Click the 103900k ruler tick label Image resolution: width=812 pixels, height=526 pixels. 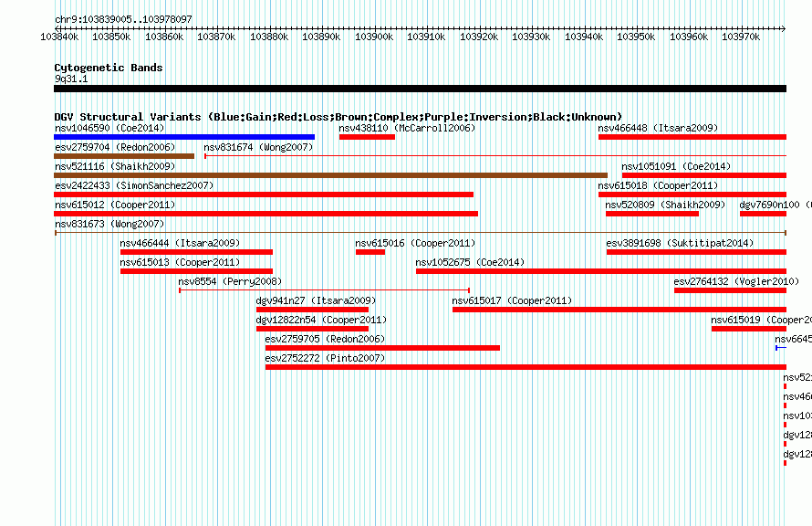[x=374, y=37]
